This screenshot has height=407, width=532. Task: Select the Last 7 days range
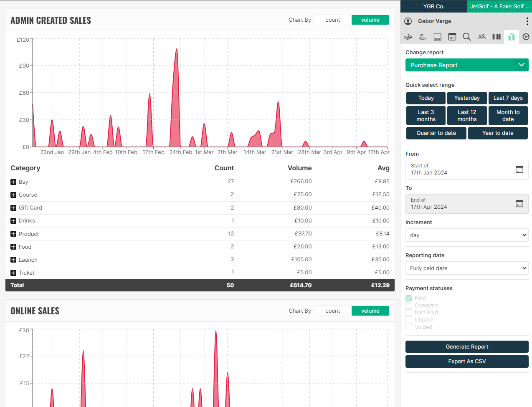coord(508,98)
